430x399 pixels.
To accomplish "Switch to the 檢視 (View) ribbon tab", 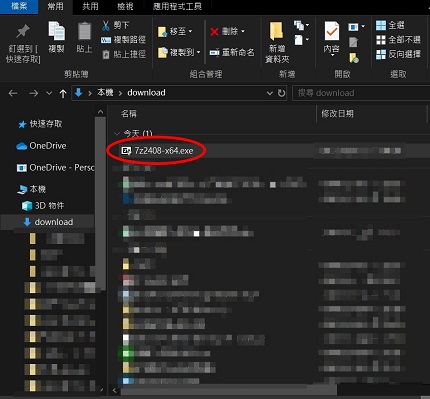I will (x=125, y=6).
